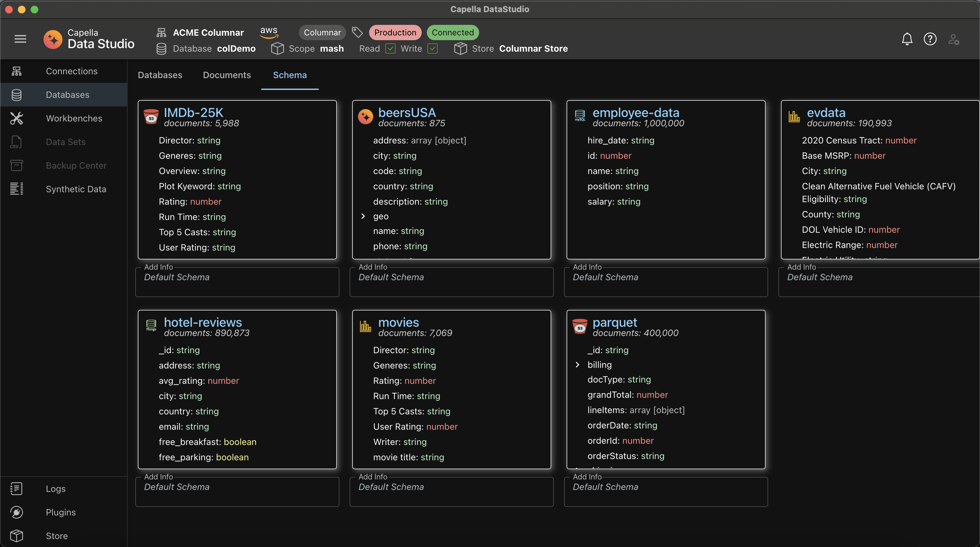The image size is (980, 547).
Task: Open the IMDb-25K collection title
Action: pyautogui.click(x=193, y=113)
